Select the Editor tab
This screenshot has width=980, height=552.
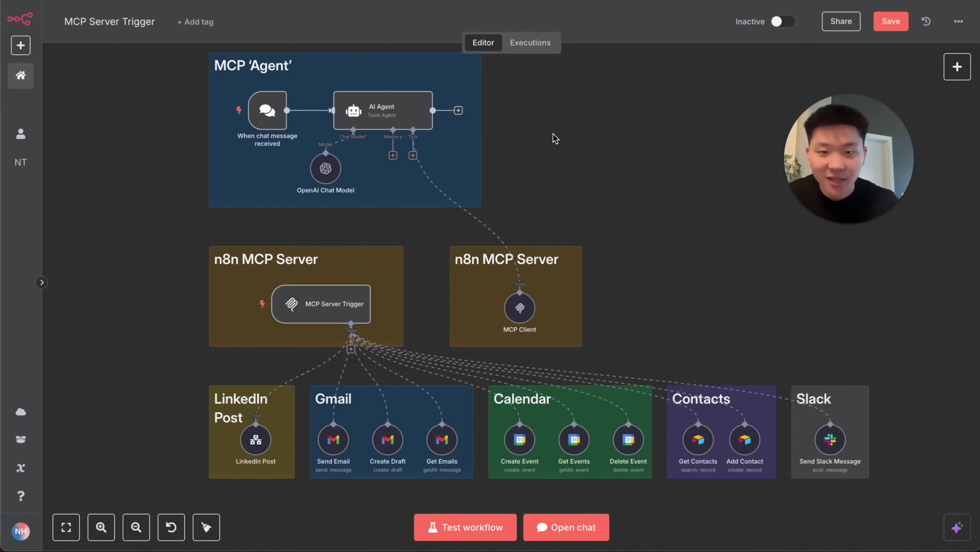pos(483,43)
